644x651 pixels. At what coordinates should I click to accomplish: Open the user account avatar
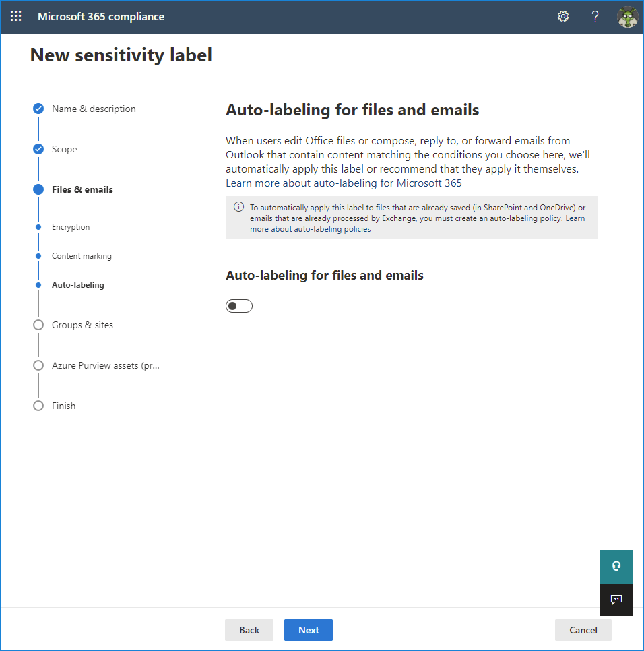pos(627,17)
